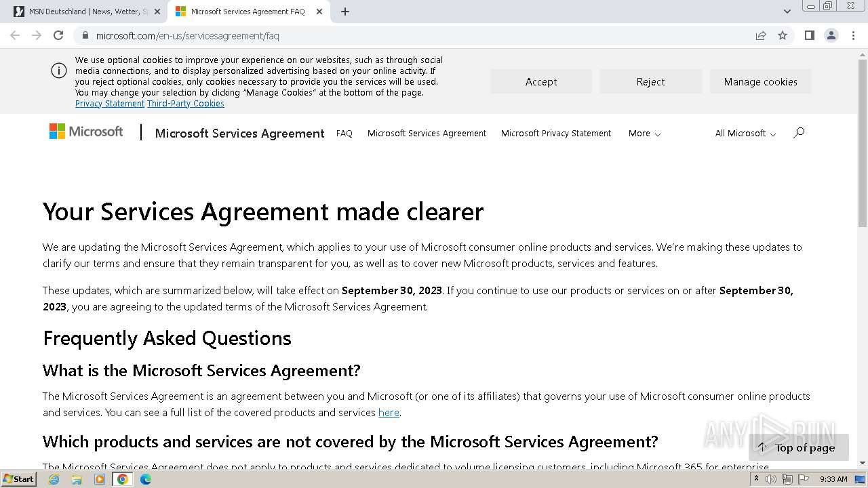The width and height of the screenshot is (868, 488).
Task: Open the FAQ nav item
Action: pyautogui.click(x=344, y=134)
